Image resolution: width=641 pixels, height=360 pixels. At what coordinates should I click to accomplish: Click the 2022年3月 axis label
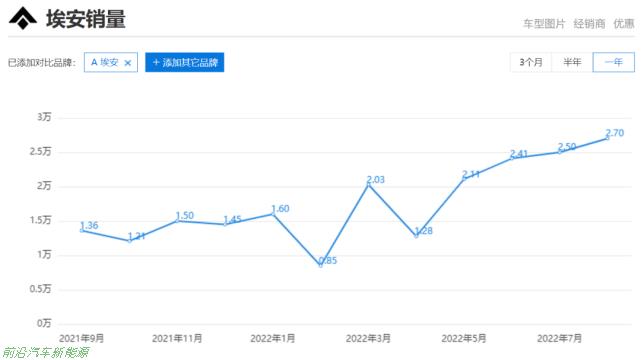coord(368,338)
